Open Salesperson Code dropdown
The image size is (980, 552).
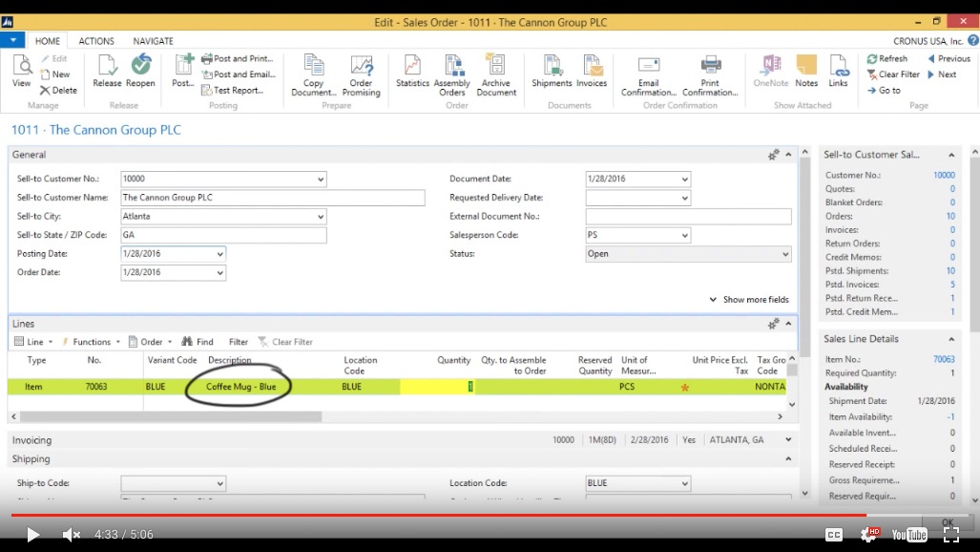pyautogui.click(x=684, y=235)
